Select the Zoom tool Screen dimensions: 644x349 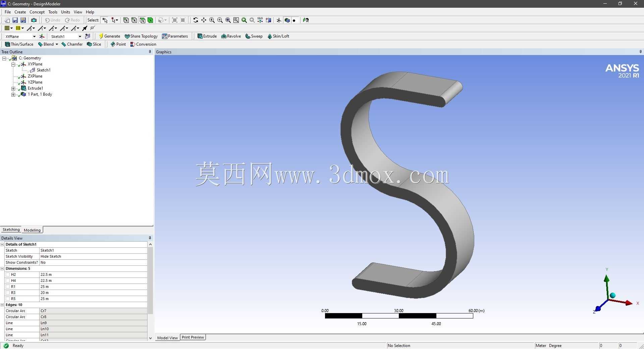(212, 20)
